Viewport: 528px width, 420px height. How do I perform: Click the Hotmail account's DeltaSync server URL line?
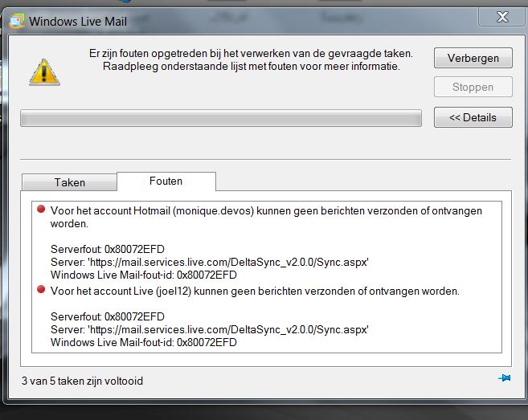point(210,262)
